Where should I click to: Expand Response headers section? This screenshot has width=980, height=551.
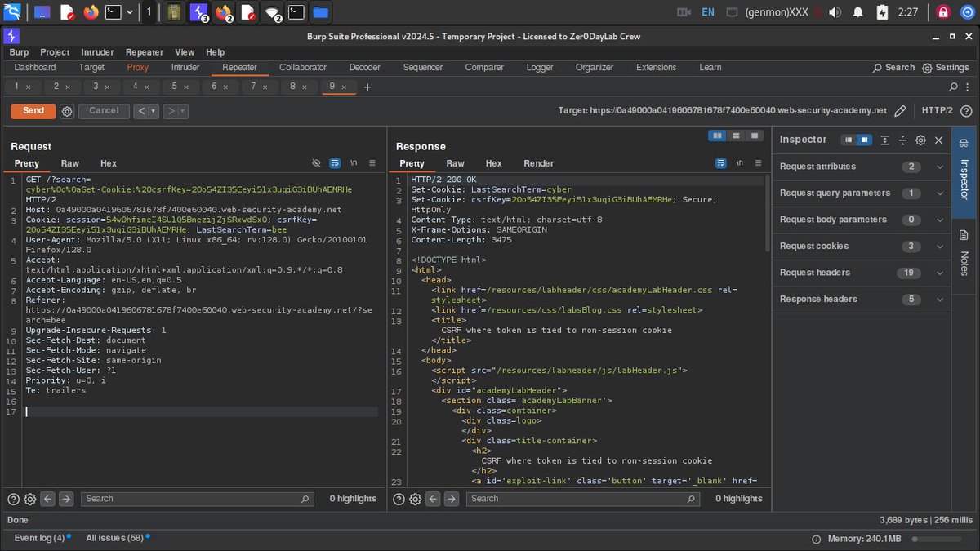[x=862, y=300]
